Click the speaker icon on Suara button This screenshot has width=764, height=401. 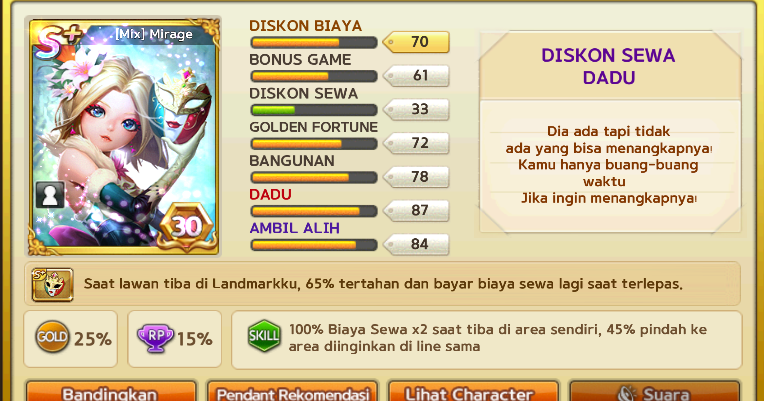[626, 394]
